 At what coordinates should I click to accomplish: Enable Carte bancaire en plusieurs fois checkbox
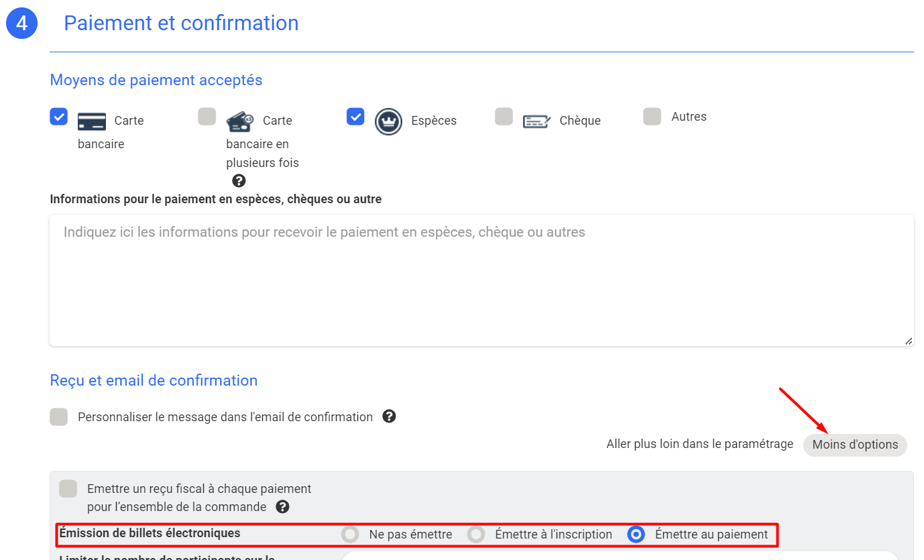pos(207,117)
